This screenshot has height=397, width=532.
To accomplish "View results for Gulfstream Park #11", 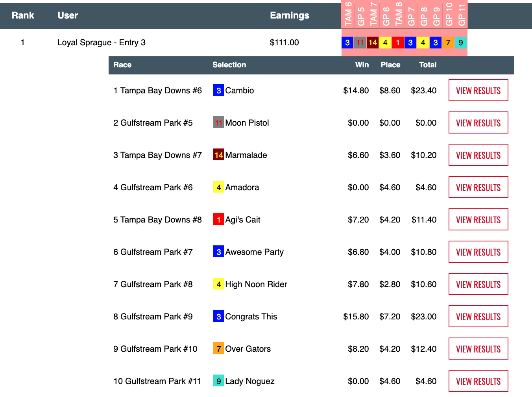I will tap(478, 381).
